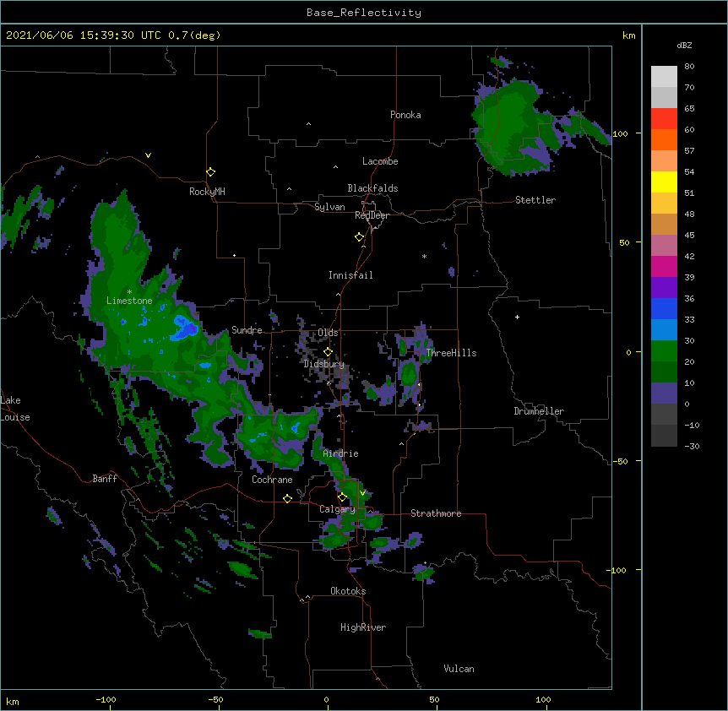The width and height of the screenshot is (728, 711).
Task: Select the Drumheller city label
Action: (x=539, y=411)
